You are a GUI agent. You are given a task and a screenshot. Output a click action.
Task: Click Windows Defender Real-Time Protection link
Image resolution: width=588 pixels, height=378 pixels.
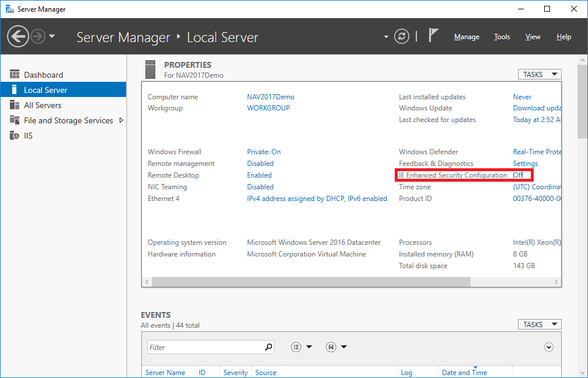[537, 152]
